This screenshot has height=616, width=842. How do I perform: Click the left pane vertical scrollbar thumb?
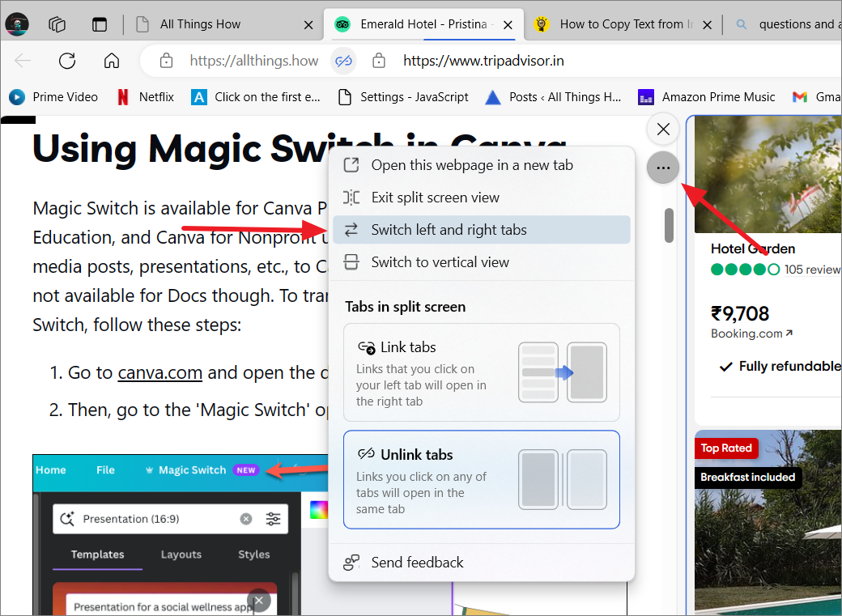click(x=669, y=226)
